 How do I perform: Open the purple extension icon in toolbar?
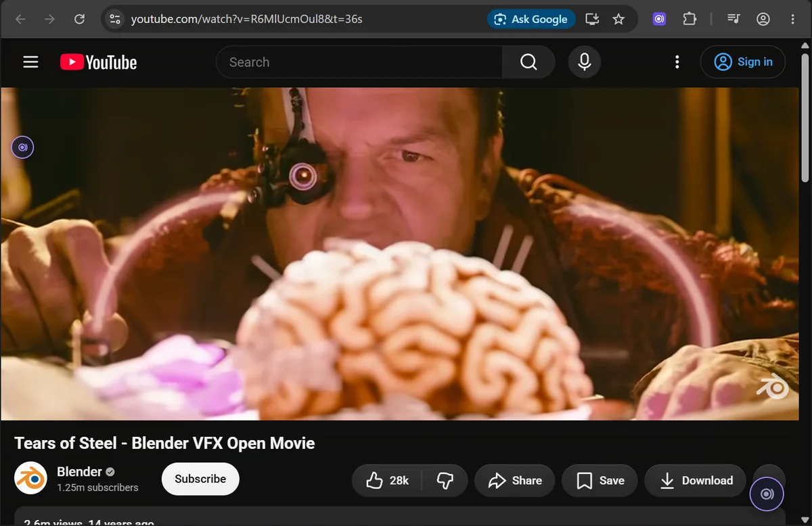(x=659, y=19)
